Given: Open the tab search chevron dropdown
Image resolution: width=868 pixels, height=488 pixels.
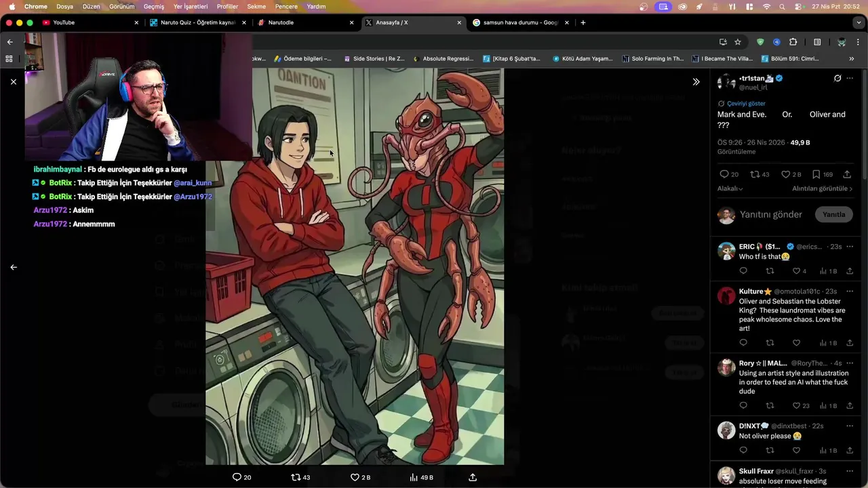Looking at the screenshot, I should pos(859,22).
